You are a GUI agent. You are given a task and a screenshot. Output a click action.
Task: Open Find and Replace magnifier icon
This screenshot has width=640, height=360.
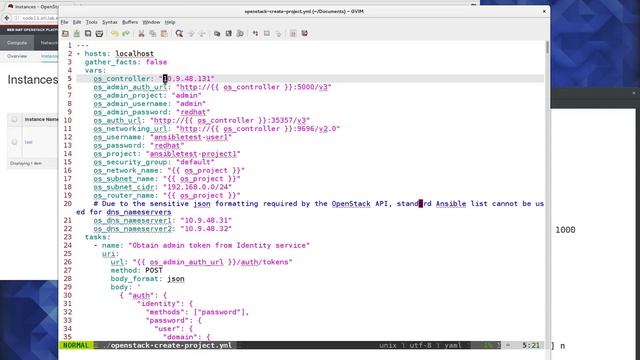click(179, 33)
